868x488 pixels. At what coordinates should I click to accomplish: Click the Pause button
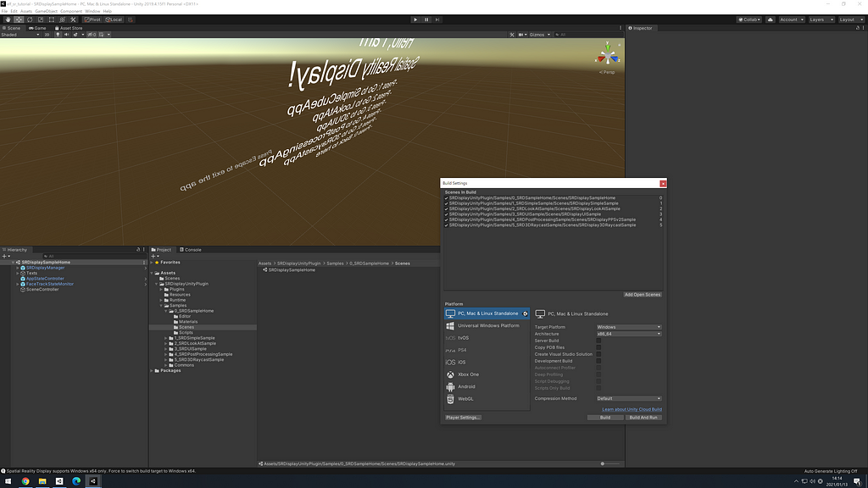(426, 19)
